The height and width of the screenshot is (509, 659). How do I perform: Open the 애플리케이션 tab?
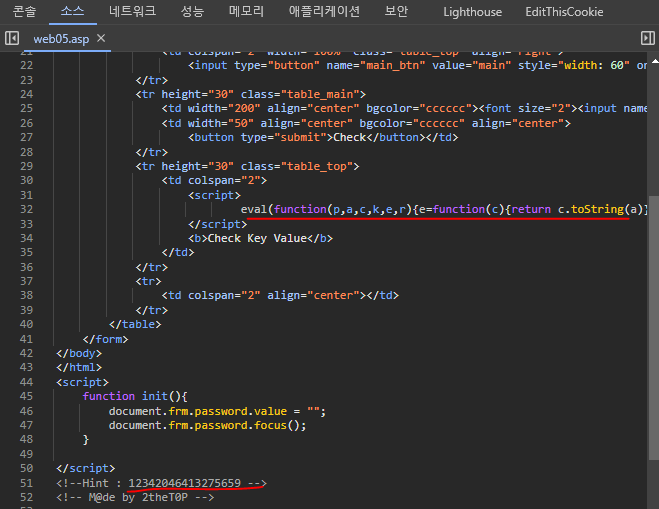(x=324, y=11)
